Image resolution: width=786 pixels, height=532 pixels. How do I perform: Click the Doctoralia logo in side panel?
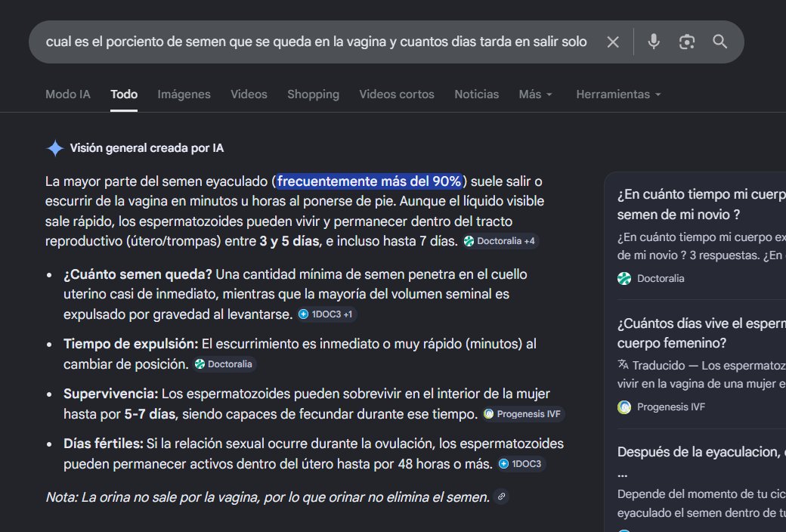tap(624, 279)
